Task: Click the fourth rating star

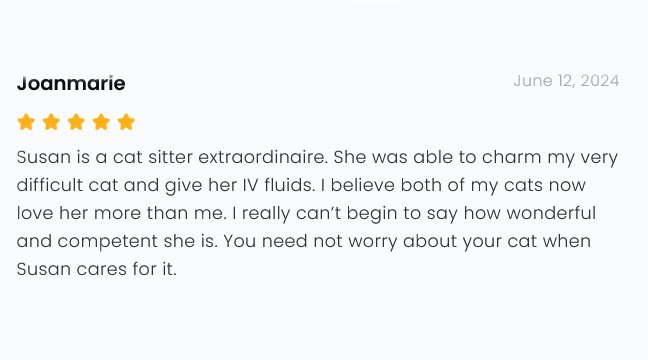Action: pos(101,122)
